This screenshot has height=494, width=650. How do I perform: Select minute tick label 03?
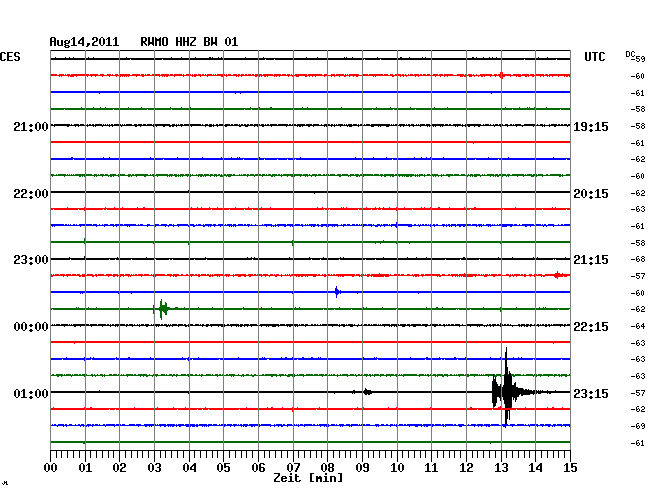[x=154, y=468]
